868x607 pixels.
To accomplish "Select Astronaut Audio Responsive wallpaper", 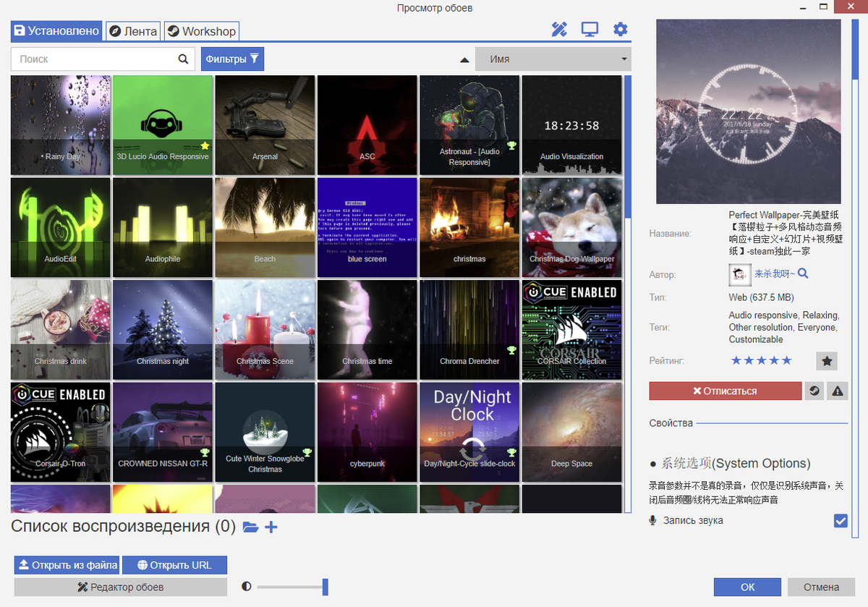I will click(469, 125).
